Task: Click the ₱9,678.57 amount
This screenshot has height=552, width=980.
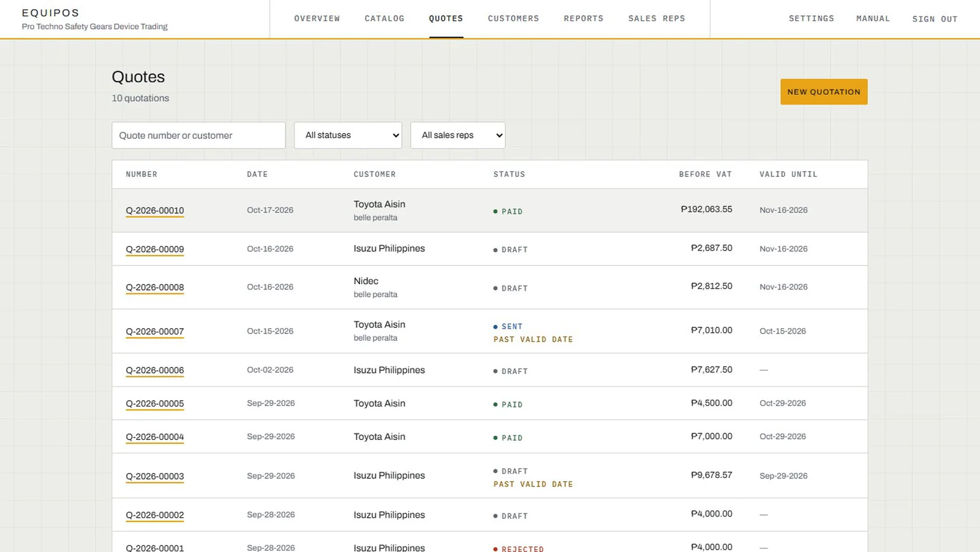Action: coord(711,475)
